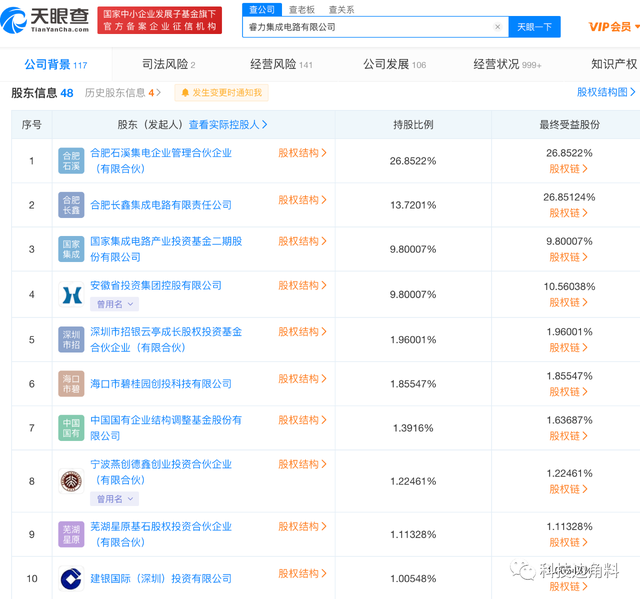Click the TianYanCha logo

45,20
